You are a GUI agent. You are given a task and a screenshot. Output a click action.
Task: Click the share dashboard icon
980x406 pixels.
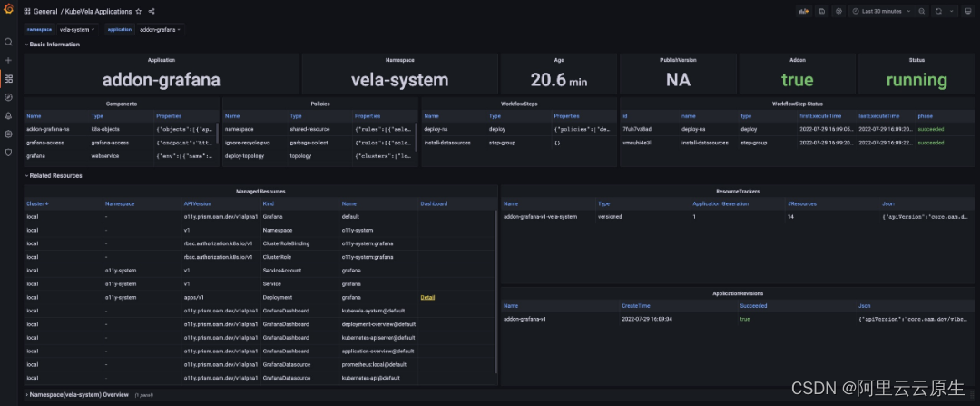click(152, 11)
